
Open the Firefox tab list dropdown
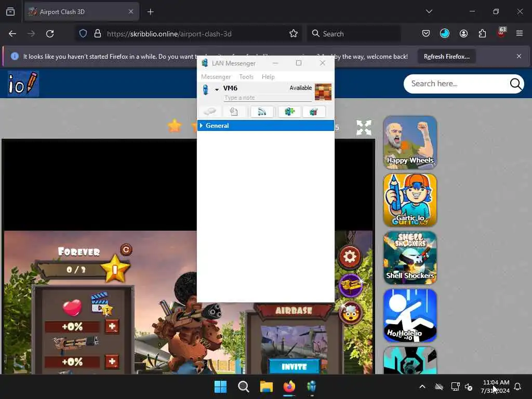[x=429, y=11]
